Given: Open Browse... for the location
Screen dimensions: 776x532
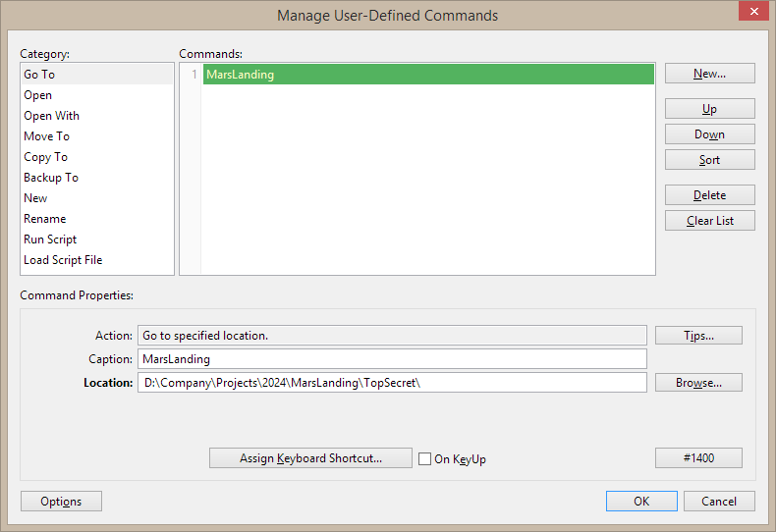Looking at the screenshot, I should [x=698, y=383].
